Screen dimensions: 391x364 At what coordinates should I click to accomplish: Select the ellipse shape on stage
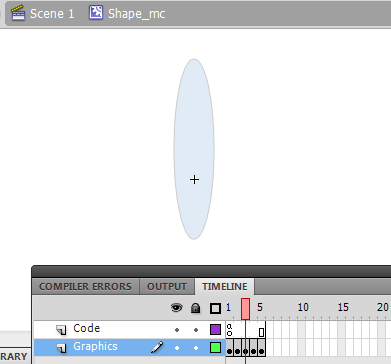pos(194,149)
